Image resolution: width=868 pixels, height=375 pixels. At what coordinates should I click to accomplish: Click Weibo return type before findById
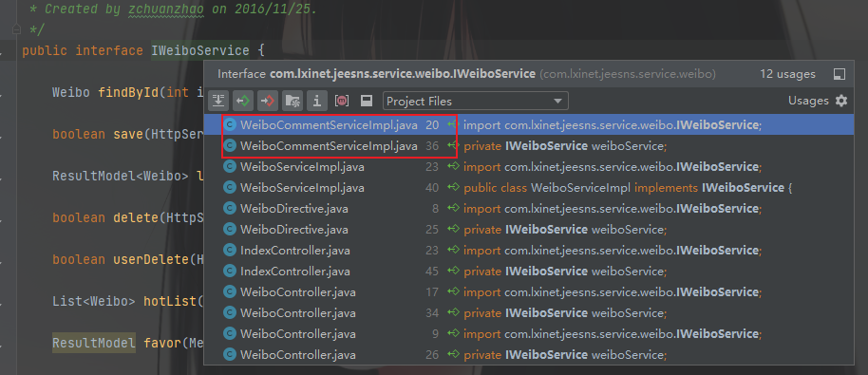(71, 92)
